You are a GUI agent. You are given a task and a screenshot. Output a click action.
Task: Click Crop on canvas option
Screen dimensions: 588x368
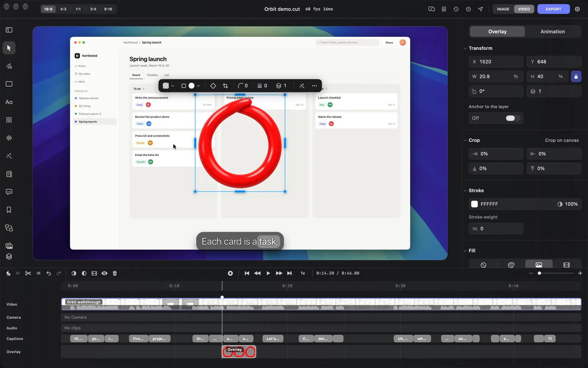(562, 140)
